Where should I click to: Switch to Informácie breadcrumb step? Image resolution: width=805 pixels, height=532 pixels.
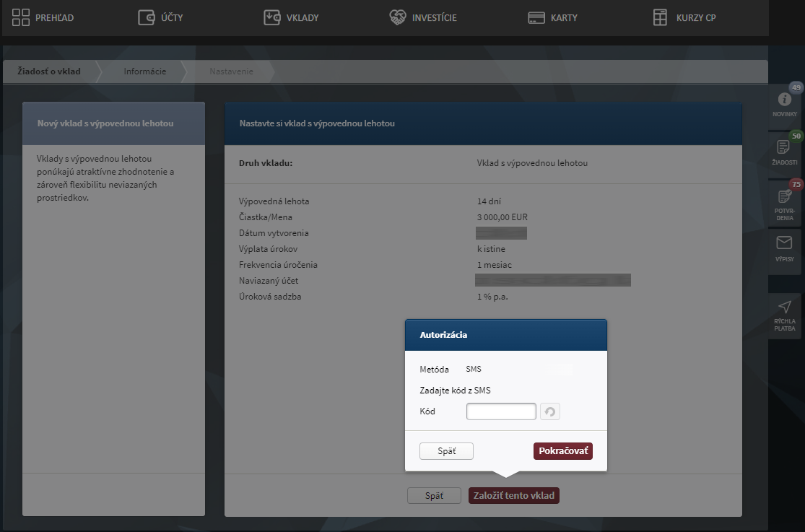[144, 71]
